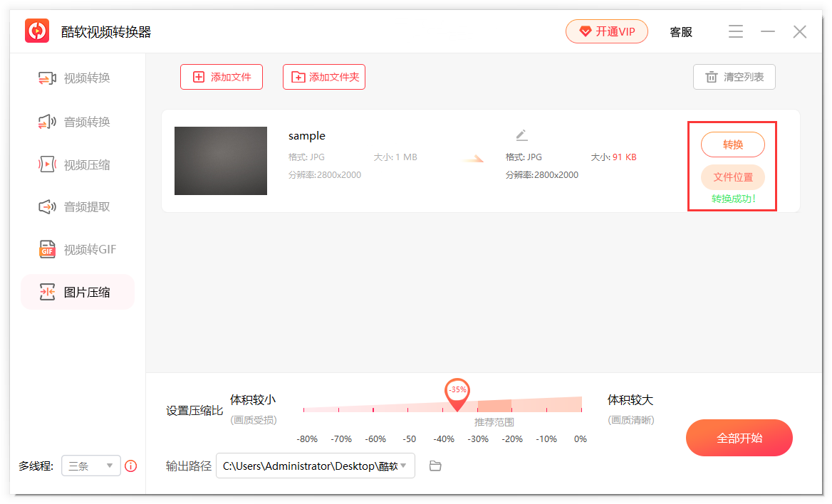Click the edit pencil icon for sample
The image size is (832, 504).
(x=521, y=135)
